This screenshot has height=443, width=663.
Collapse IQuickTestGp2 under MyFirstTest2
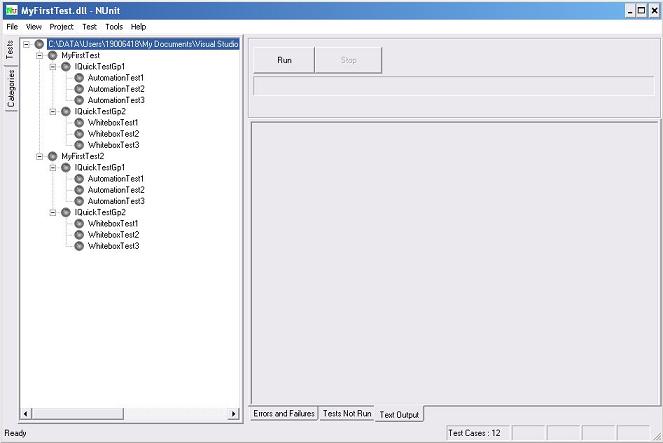[52, 212]
